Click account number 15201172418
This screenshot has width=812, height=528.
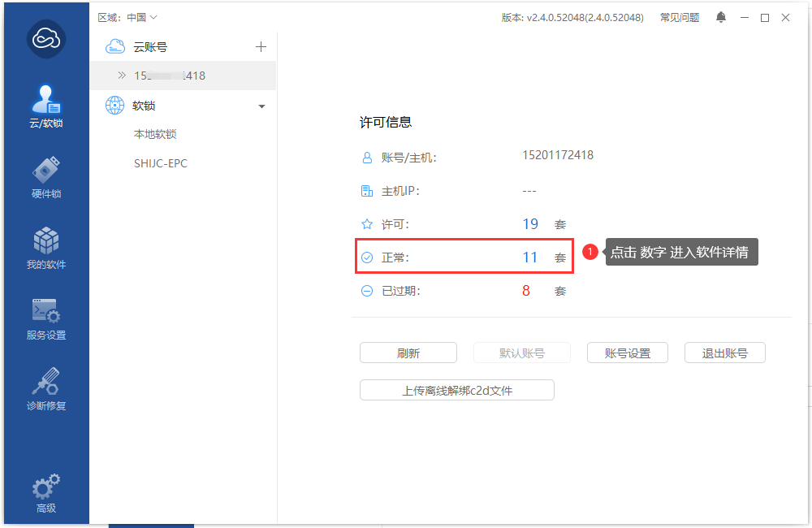click(558, 155)
